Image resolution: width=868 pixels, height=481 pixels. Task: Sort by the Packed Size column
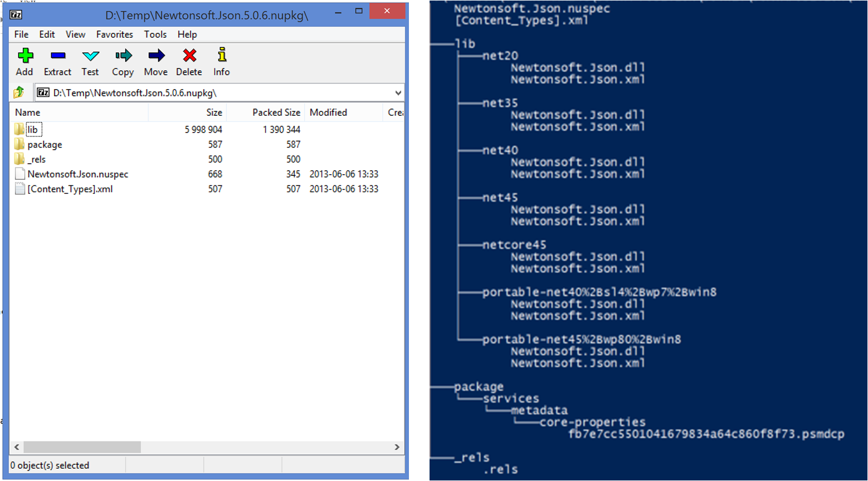(x=276, y=112)
